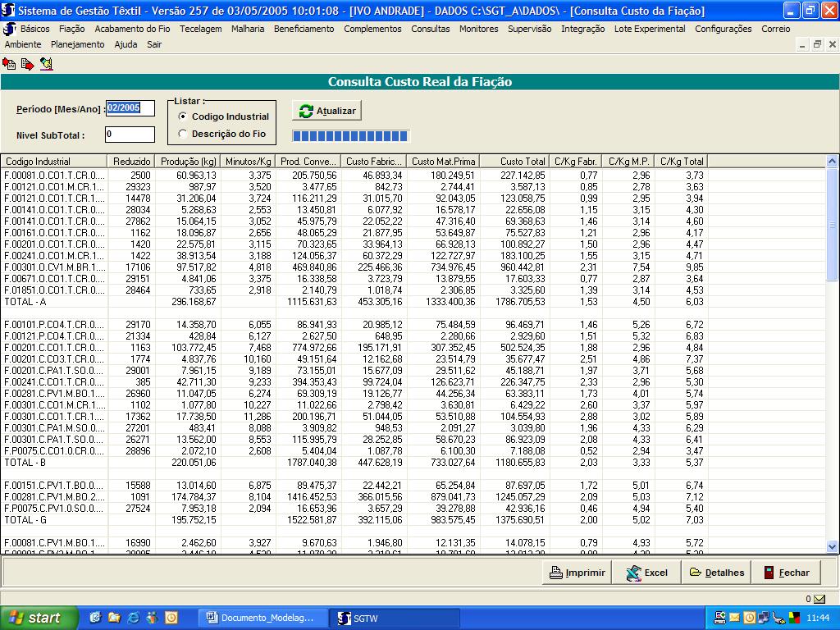Click the scroll down arrow of the table
Viewport: 840px width, 630px height.
coord(833,546)
